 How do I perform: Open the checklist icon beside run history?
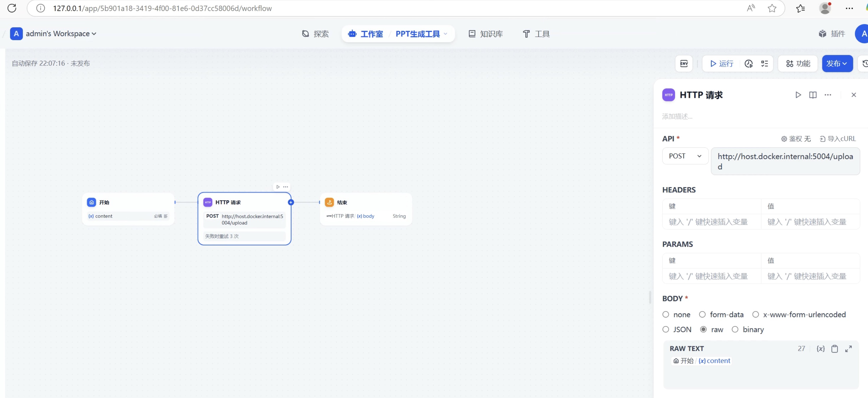click(x=764, y=64)
